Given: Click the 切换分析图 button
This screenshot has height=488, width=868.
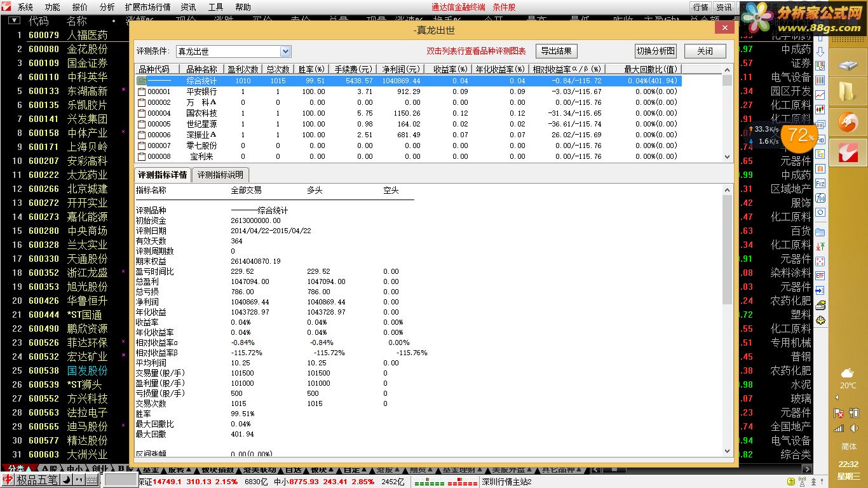Looking at the screenshot, I should (656, 51).
